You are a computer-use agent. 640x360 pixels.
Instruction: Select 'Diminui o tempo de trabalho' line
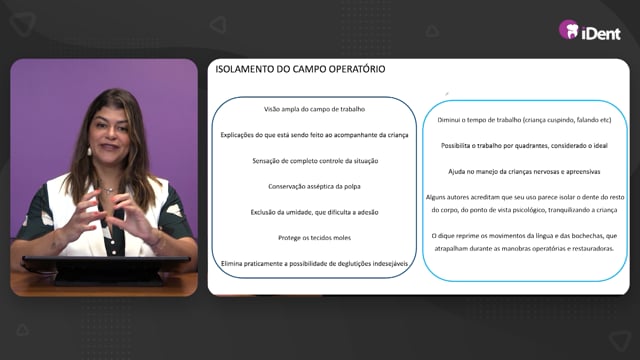click(524, 120)
